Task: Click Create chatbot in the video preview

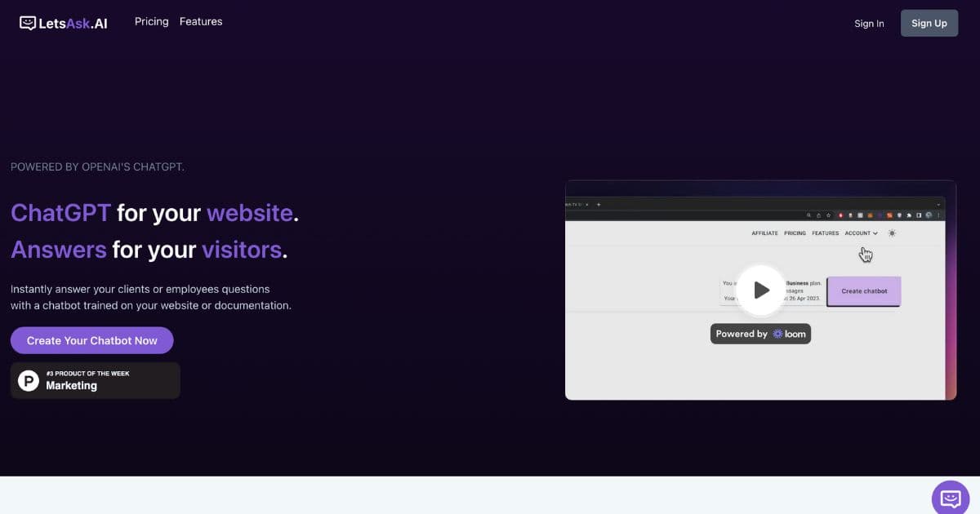Action: coord(864,291)
